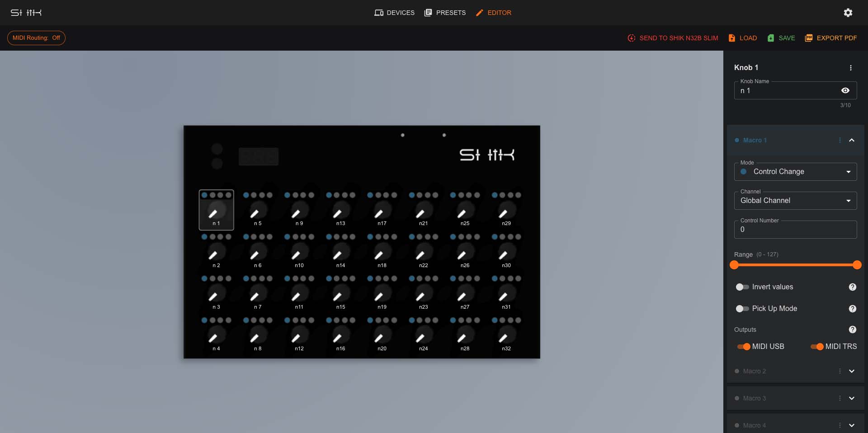This screenshot has width=868, height=433.
Task: Toggle knob name visibility eye icon
Action: pos(845,90)
